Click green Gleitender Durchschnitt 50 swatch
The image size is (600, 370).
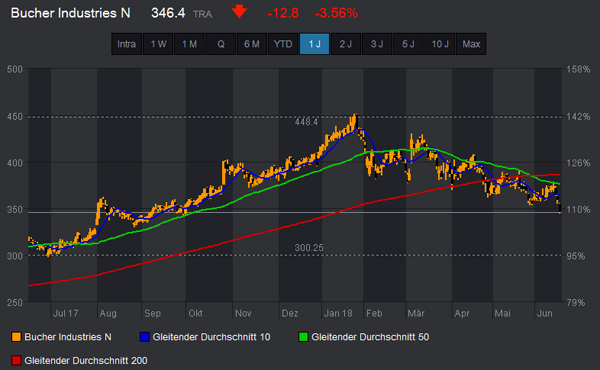[303, 337]
